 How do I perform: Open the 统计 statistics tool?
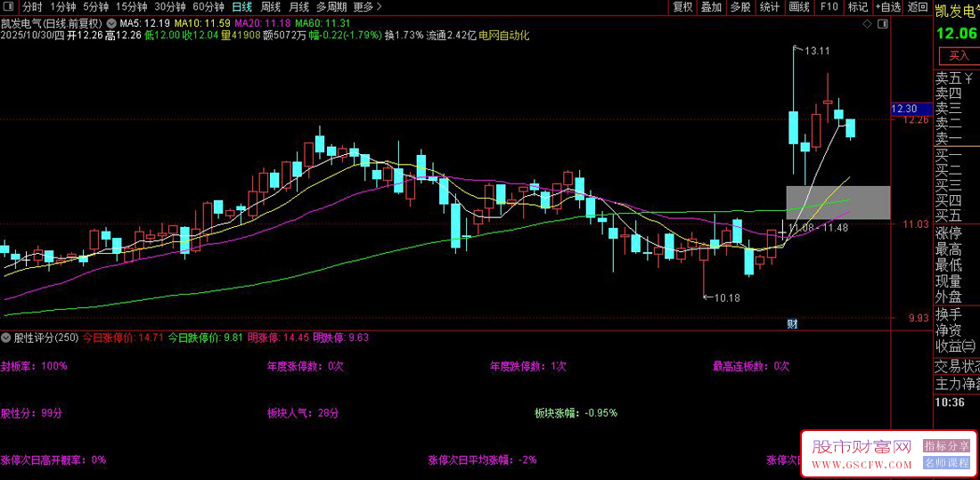tap(770, 7)
